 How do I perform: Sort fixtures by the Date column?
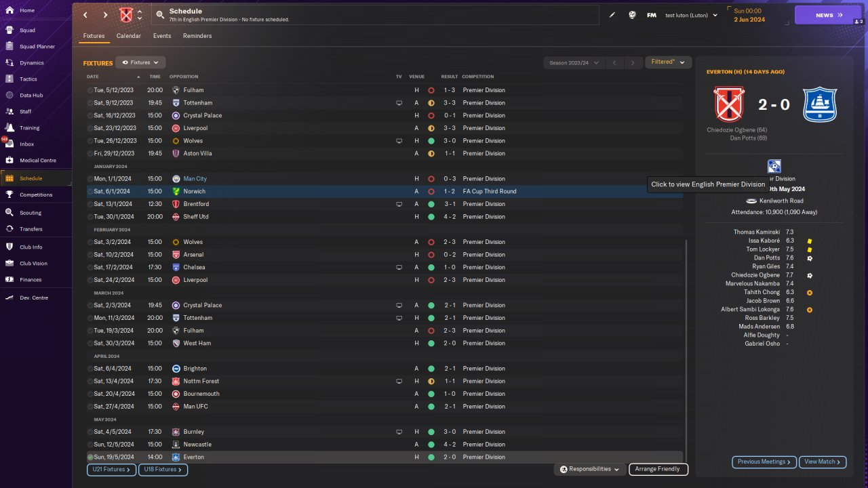point(93,77)
